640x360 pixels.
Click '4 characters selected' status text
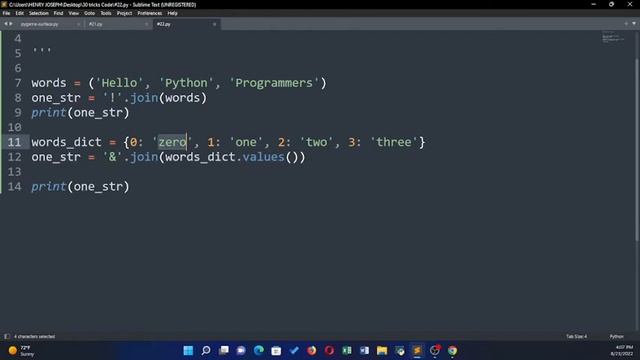click(x=34, y=336)
